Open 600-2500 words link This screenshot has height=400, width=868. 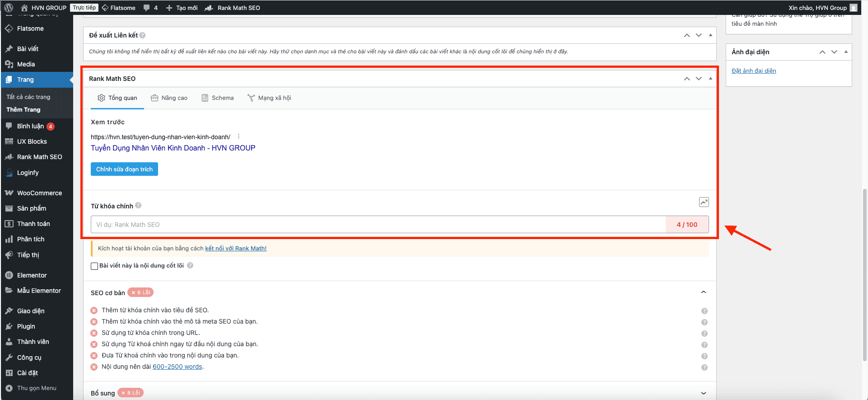(177, 367)
